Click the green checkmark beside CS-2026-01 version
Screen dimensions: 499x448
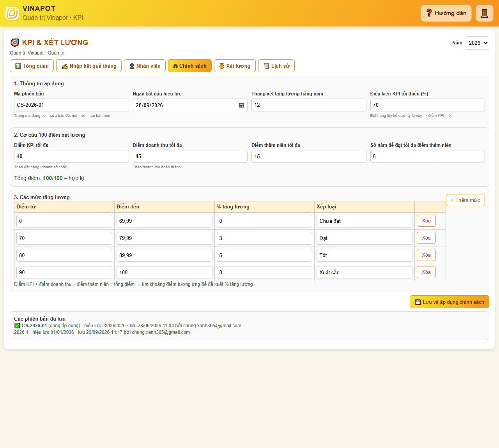(17, 326)
